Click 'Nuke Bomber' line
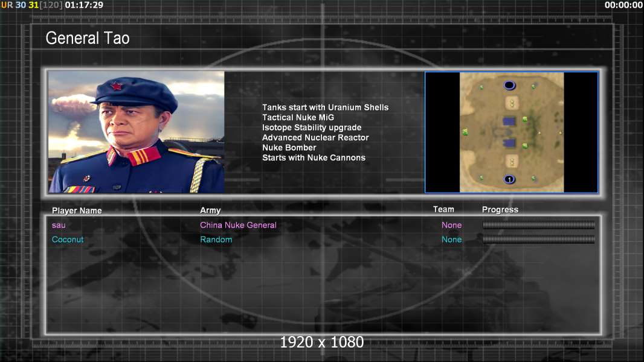The width and height of the screenshot is (644, 362). [289, 148]
